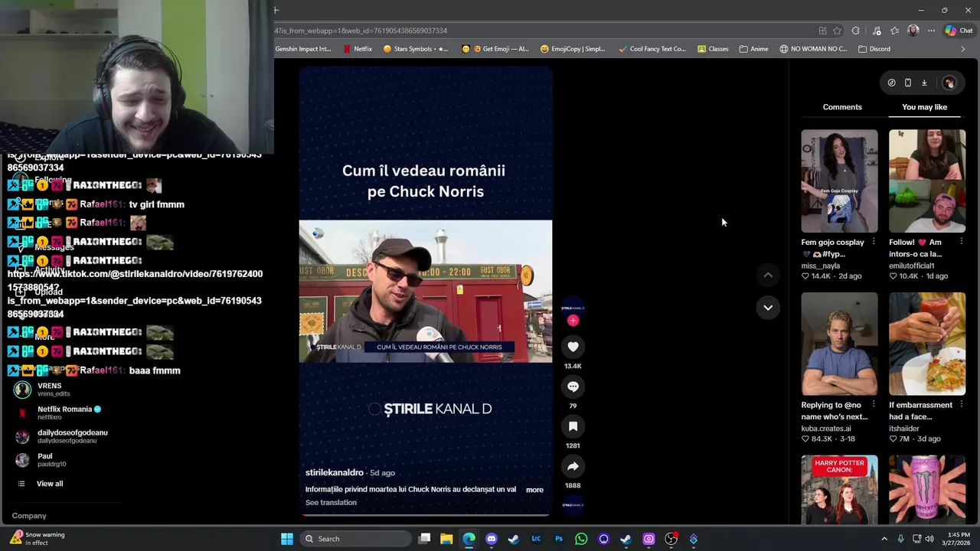This screenshot has height=551, width=980.
Task: Go to previous video with up arrow
Action: [x=768, y=275]
